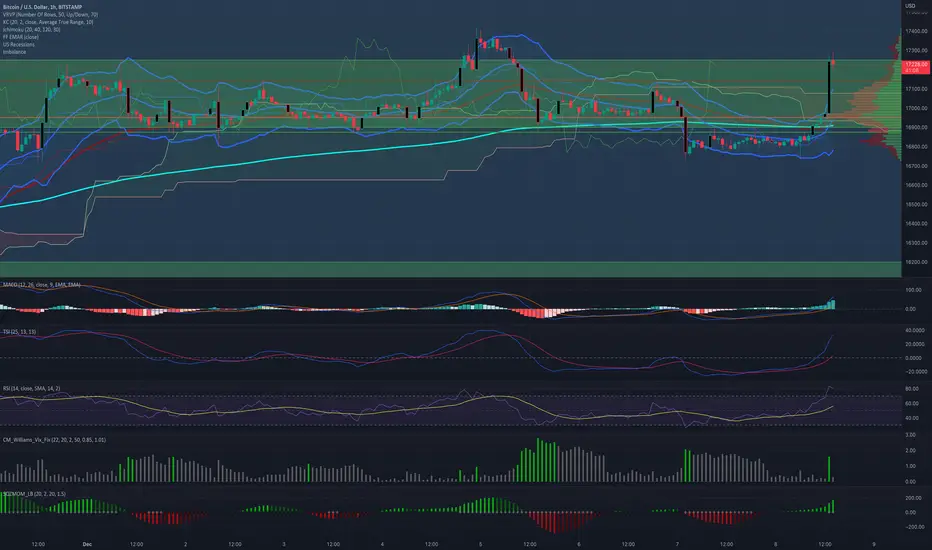Click the 16700.00 price axis label
Screen dimensions: 932x550
click(916, 166)
